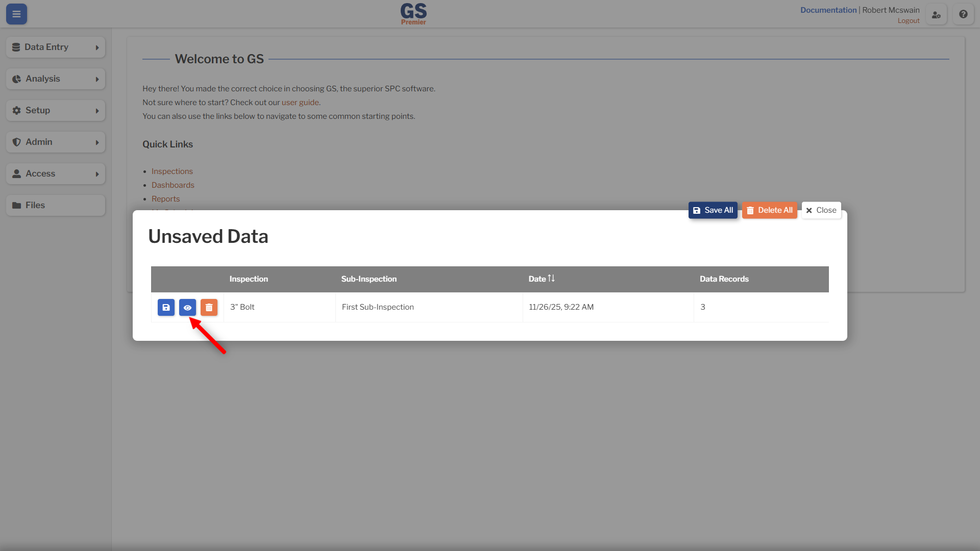Expand the Access menu arrow
Viewport: 980px width, 551px height.
pyautogui.click(x=97, y=174)
